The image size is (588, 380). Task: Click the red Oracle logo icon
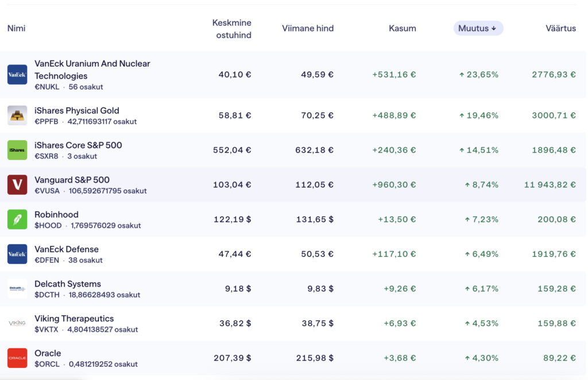(17, 358)
